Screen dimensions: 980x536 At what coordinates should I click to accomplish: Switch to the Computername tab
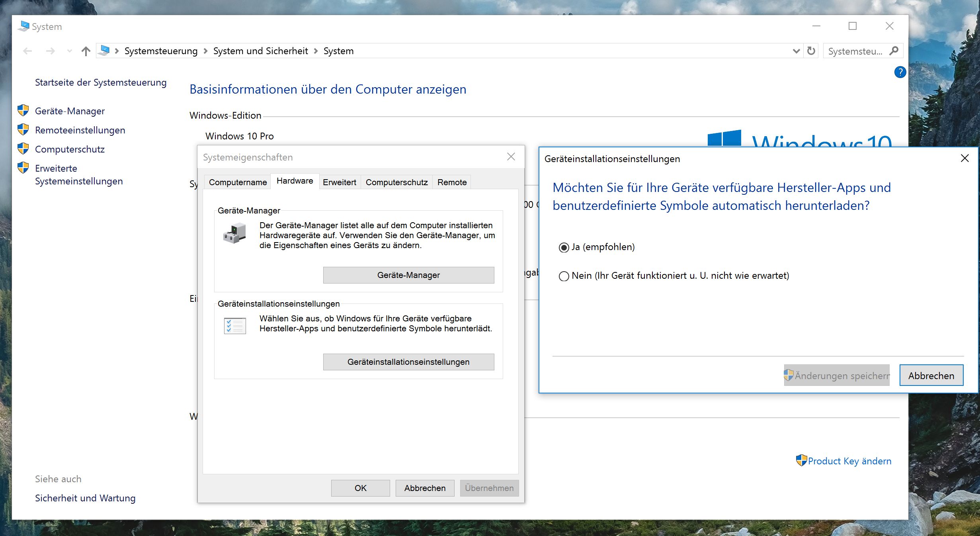(238, 182)
